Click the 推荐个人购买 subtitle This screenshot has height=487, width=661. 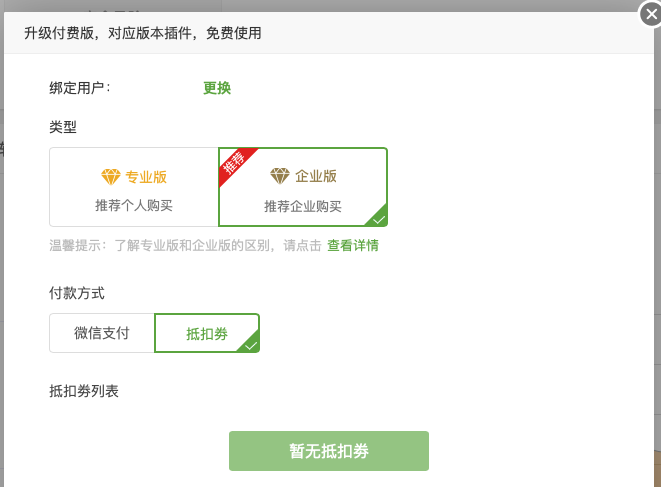pos(134,206)
